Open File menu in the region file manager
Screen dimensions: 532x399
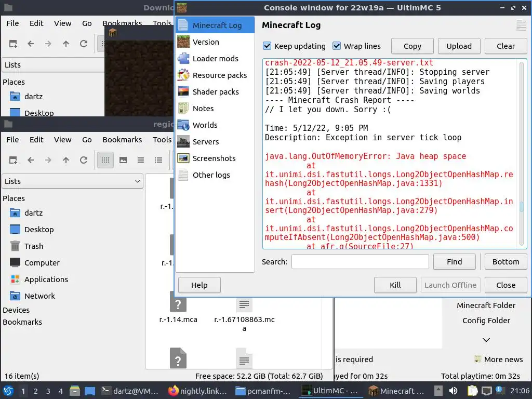[12, 139]
